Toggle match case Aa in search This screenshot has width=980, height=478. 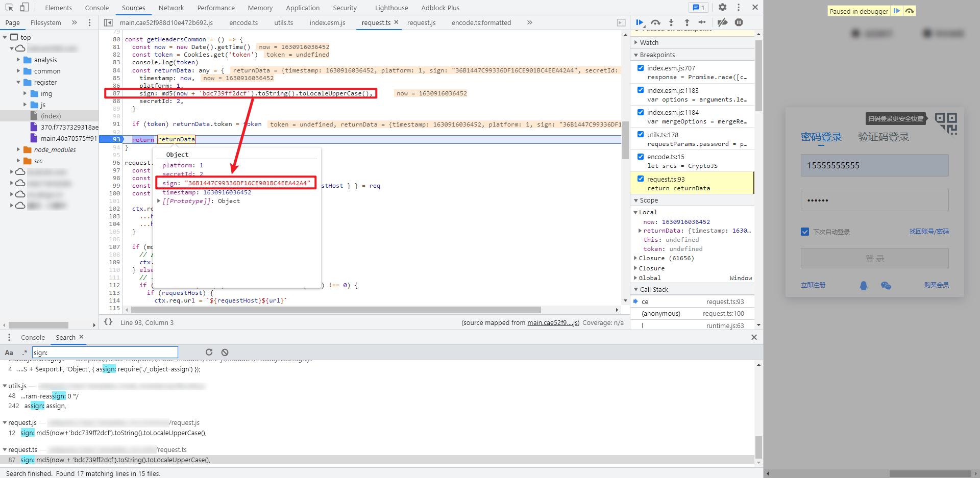9,353
